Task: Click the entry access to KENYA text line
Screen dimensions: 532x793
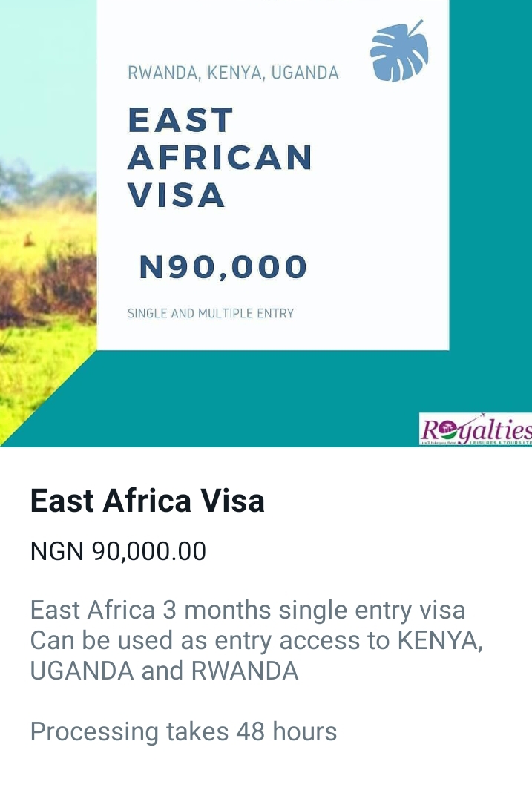Action: coord(257,640)
